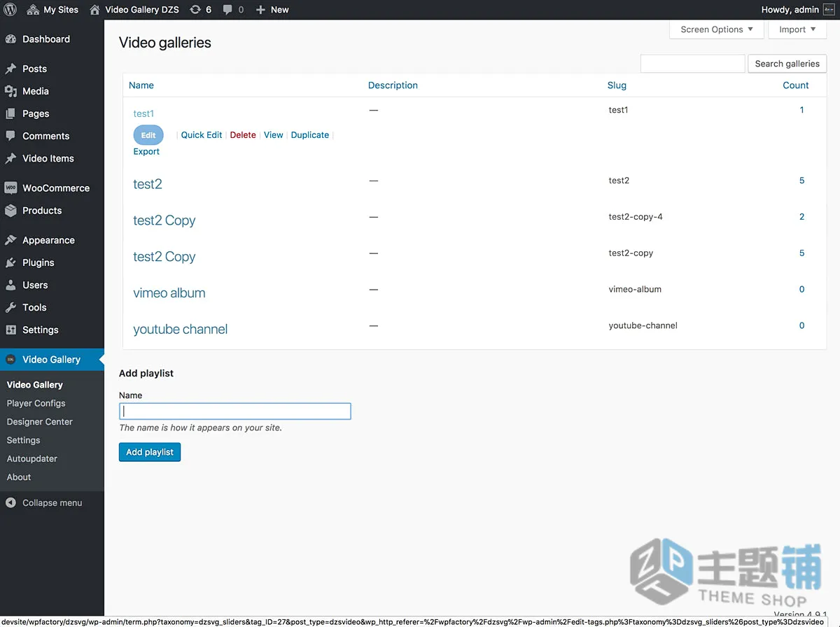Image resolution: width=840 pixels, height=627 pixels.
Task: Click the WordPress logo icon
Action: click(10, 10)
